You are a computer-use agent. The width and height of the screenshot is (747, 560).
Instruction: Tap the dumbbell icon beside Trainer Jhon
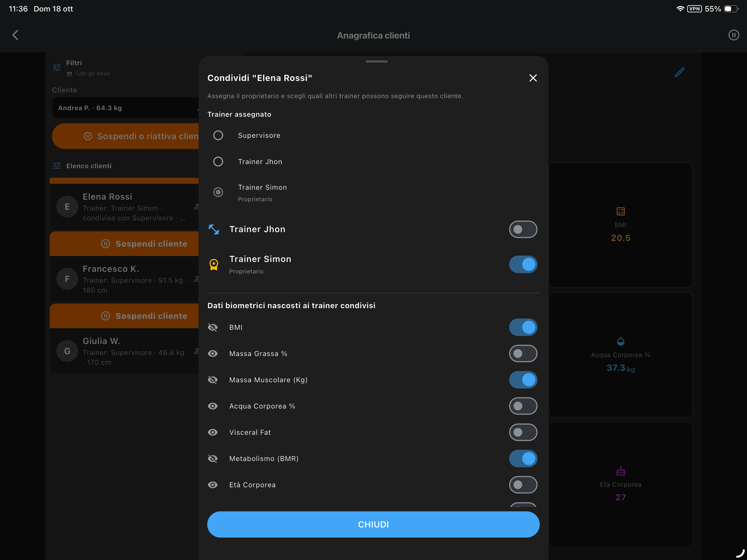coord(214,229)
